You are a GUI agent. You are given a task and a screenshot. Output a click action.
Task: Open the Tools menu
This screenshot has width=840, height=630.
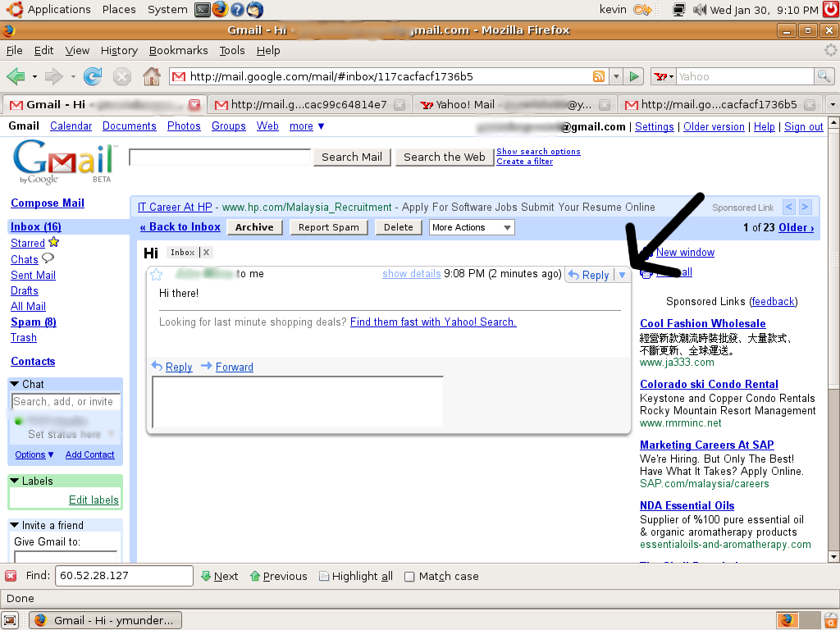232,50
